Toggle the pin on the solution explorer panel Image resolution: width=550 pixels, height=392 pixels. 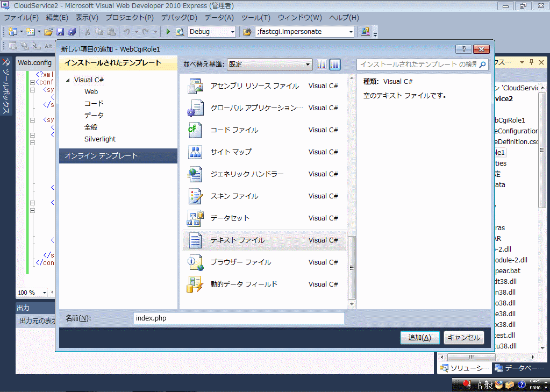[531, 62]
